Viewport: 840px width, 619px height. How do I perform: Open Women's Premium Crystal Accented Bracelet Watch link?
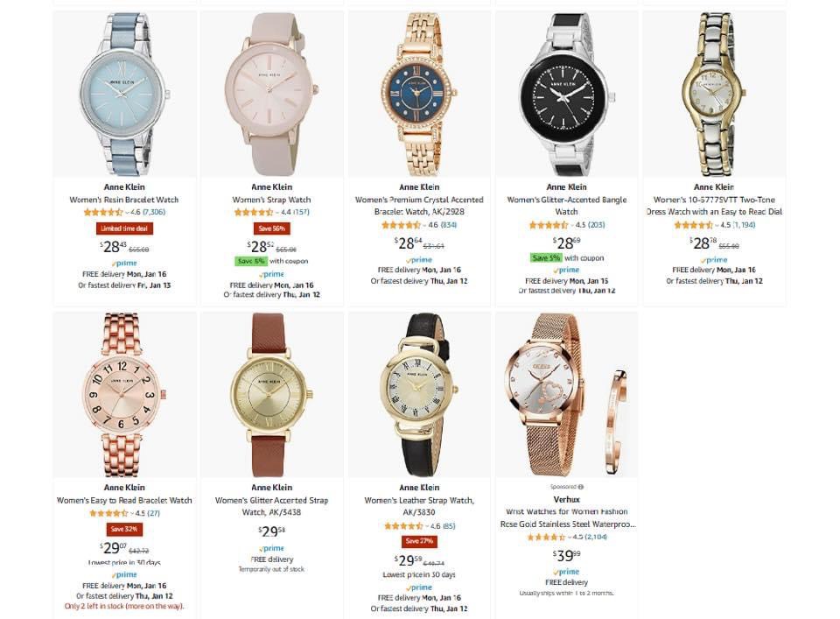click(x=419, y=205)
